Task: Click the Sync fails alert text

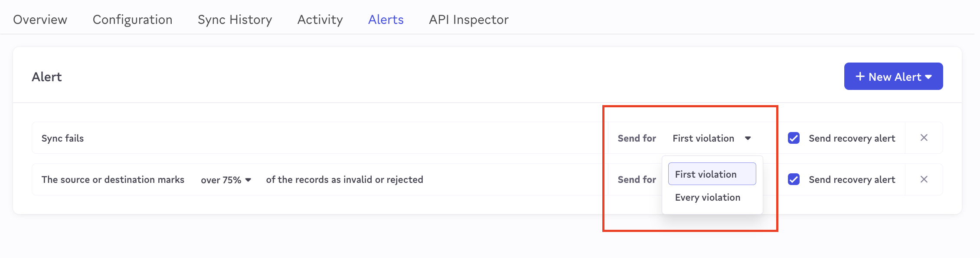Action: tap(62, 138)
